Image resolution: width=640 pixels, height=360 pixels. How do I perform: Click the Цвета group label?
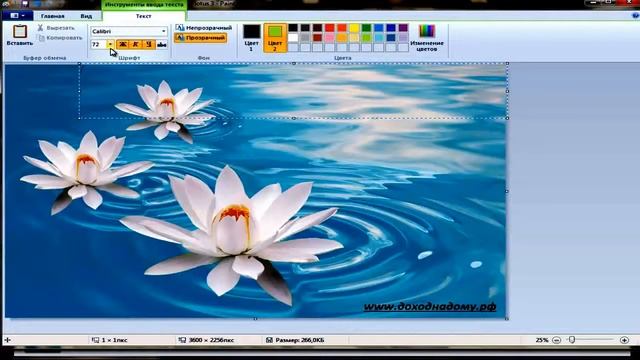342,58
